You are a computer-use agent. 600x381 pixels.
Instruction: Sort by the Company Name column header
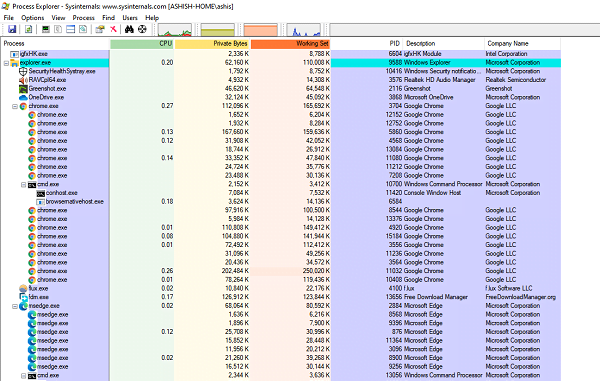click(x=522, y=44)
